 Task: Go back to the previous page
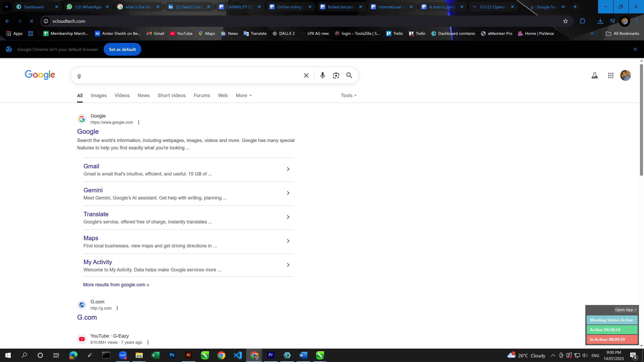tap(7, 21)
